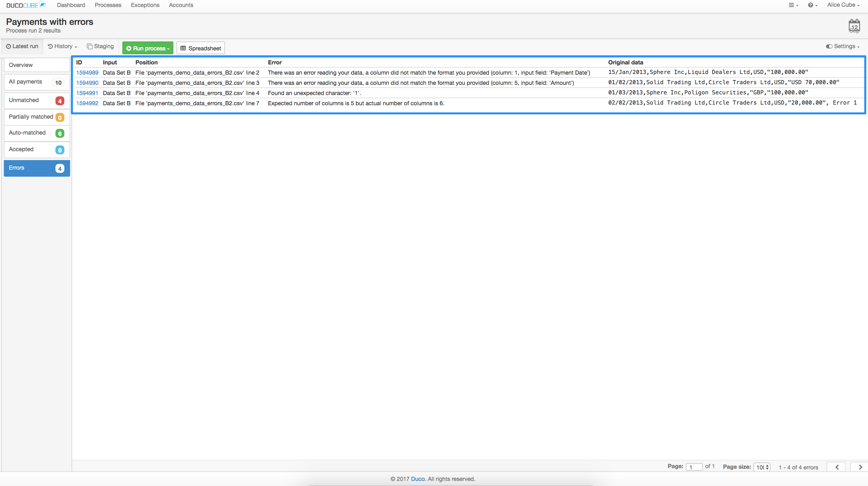Click the Error column header

[275, 63]
